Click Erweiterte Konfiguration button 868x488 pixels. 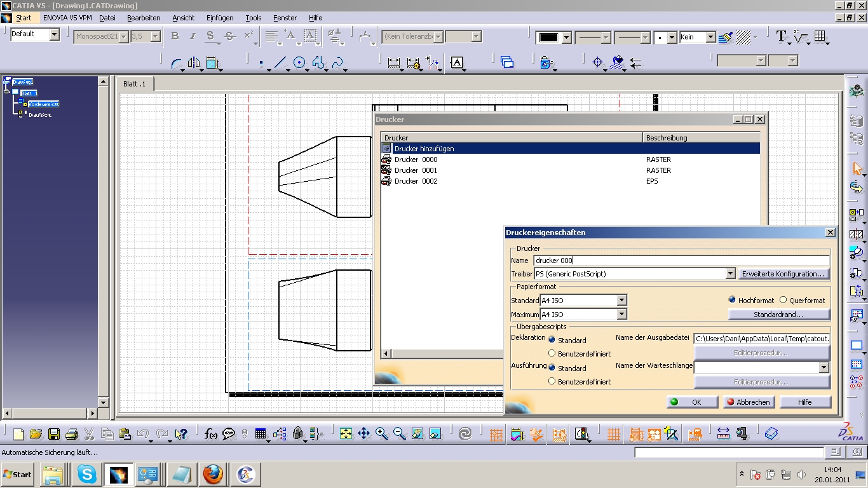click(x=784, y=274)
